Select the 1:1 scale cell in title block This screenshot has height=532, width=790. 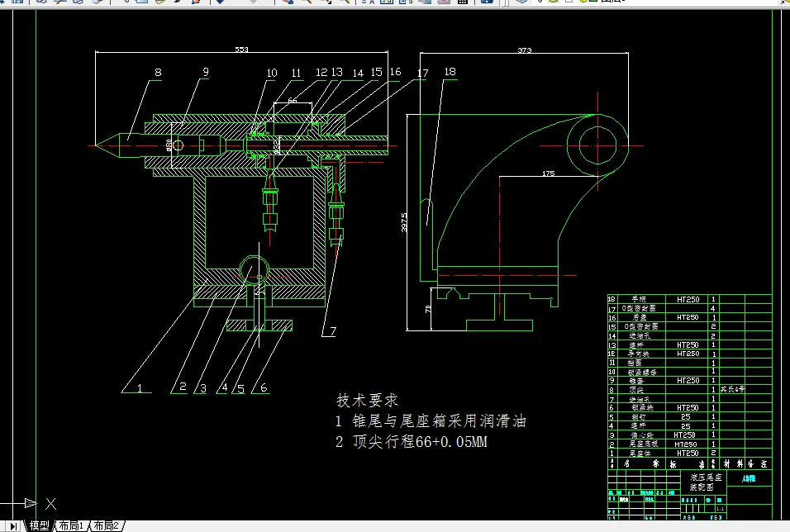[720, 509]
